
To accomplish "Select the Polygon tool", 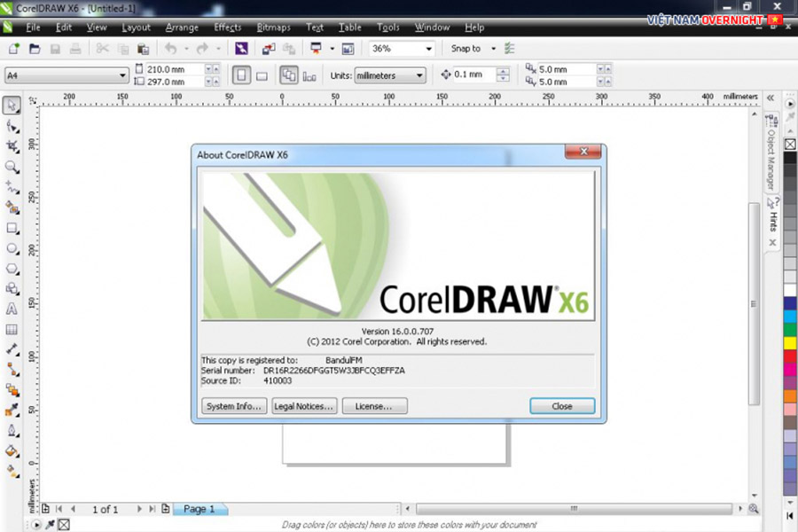I will tap(12, 269).
